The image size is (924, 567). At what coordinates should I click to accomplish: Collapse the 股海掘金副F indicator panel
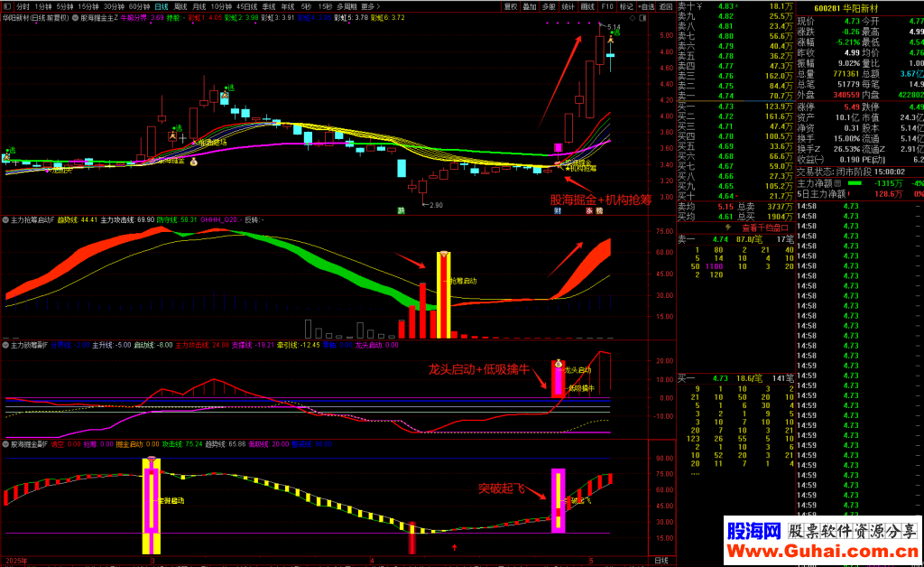(6, 444)
